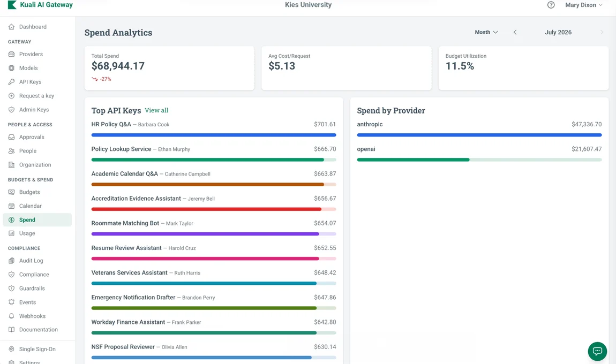Image resolution: width=616 pixels, height=364 pixels.
Task: Select Workday Finance Assistant key
Action: click(214, 327)
